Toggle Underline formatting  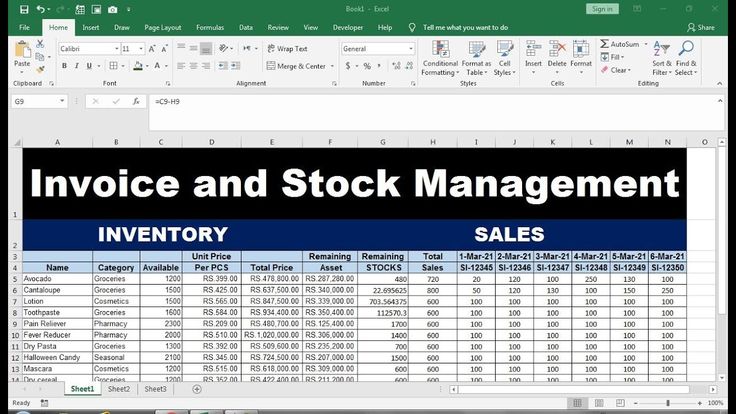(x=89, y=66)
